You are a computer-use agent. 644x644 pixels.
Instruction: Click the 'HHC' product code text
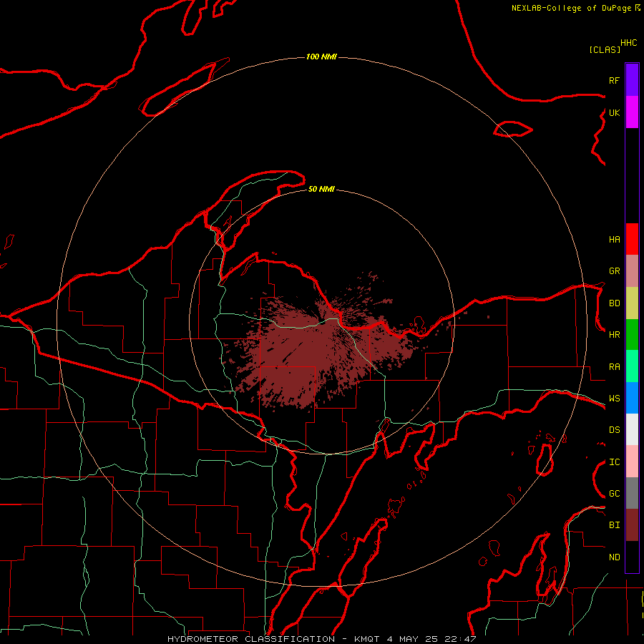pyautogui.click(x=628, y=43)
